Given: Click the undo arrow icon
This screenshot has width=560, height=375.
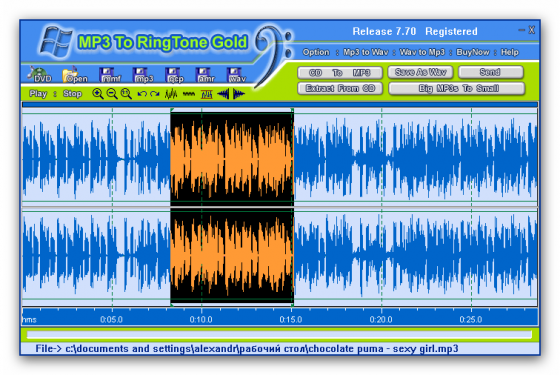Looking at the screenshot, I should 142,94.
